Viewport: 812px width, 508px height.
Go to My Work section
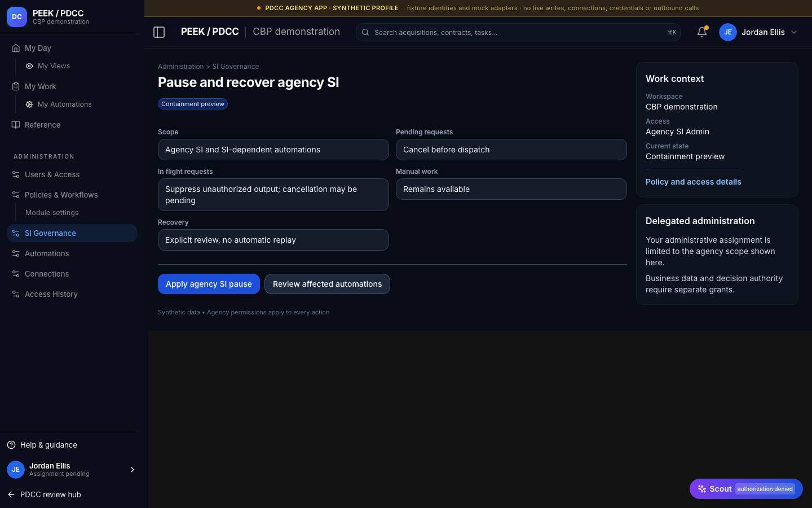click(40, 86)
